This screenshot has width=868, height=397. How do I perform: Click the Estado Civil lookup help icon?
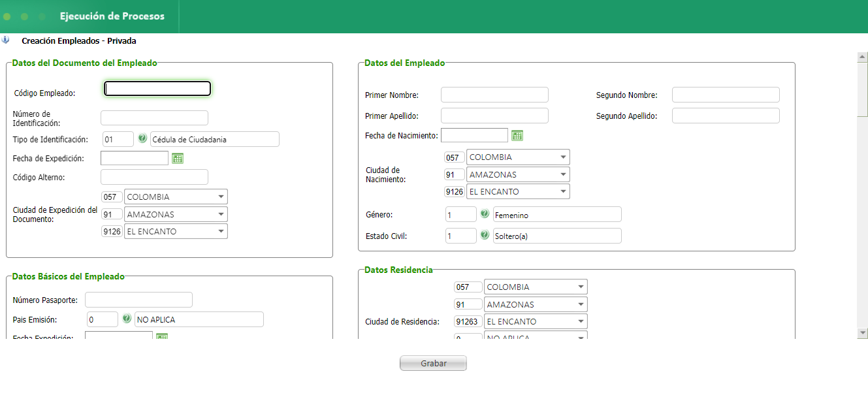485,235
